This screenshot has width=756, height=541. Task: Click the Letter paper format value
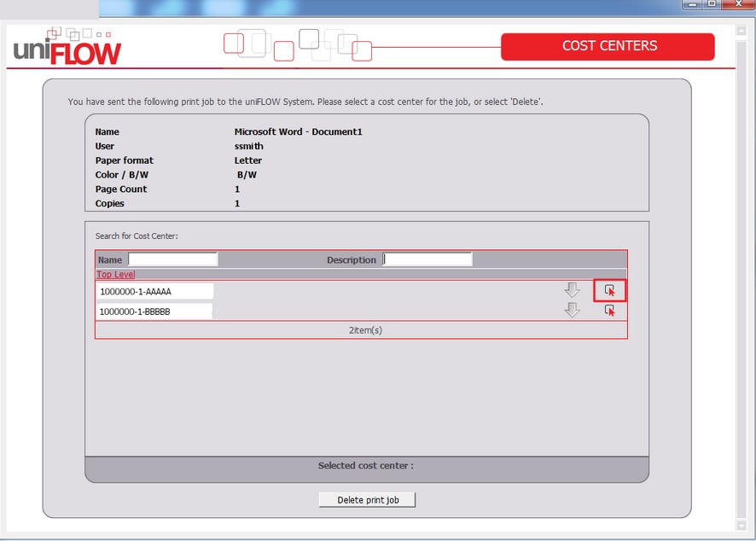248,160
